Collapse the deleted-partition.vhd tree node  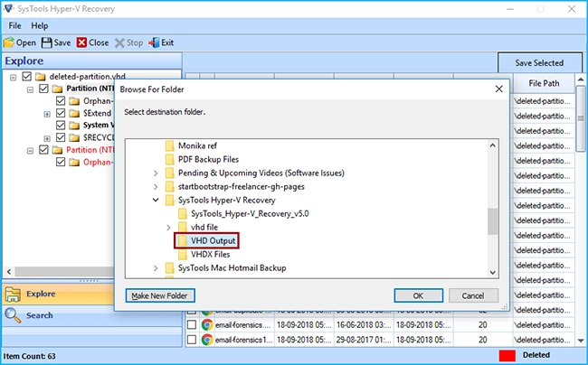pyautogui.click(x=14, y=78)
